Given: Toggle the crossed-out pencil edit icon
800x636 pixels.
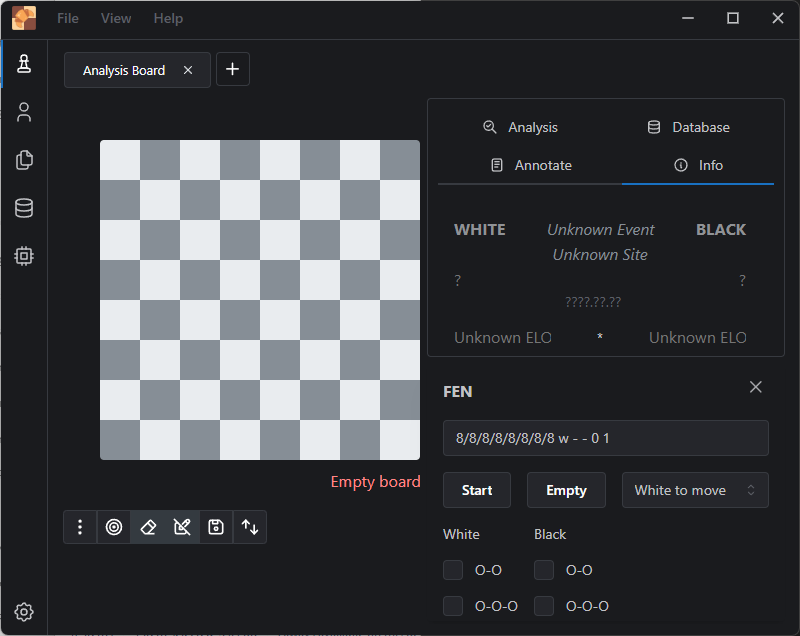Looking at the screenshot, I should (x=182, y=527).
